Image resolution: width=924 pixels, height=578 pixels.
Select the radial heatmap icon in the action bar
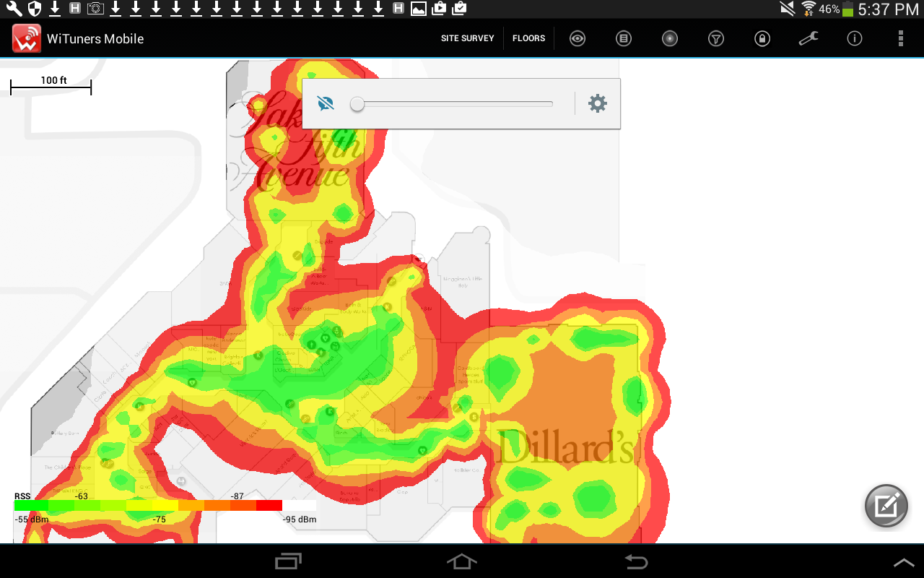(670, 38)
